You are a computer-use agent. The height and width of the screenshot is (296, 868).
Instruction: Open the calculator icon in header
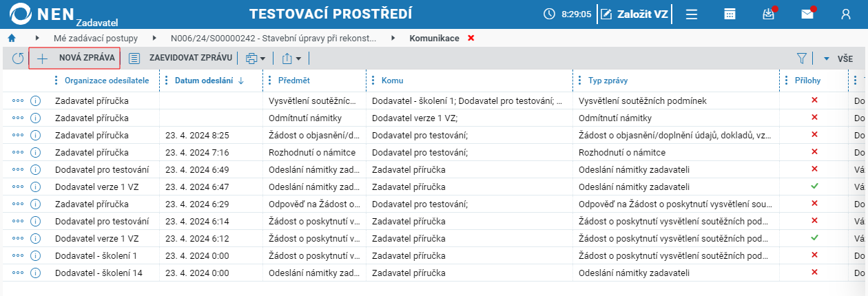730,14
